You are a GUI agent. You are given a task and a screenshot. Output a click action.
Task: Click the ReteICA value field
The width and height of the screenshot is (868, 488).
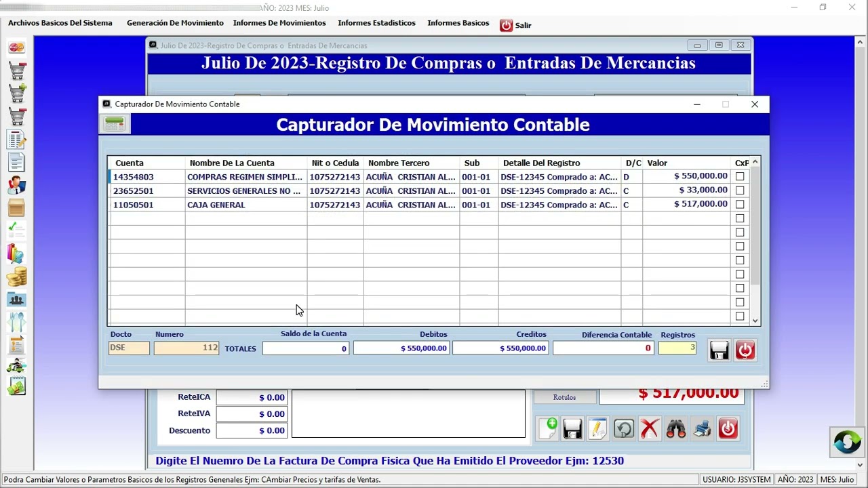(x=252, y=397)
